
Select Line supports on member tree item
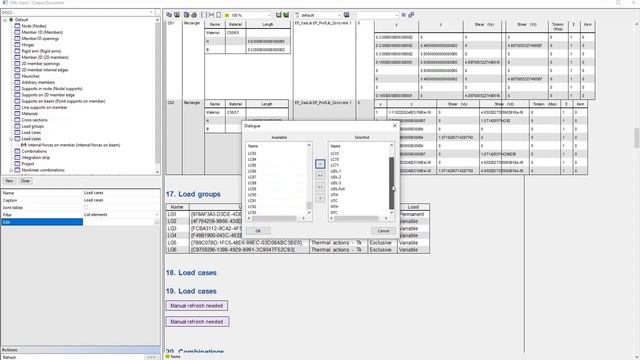click(x=44, y=107)
